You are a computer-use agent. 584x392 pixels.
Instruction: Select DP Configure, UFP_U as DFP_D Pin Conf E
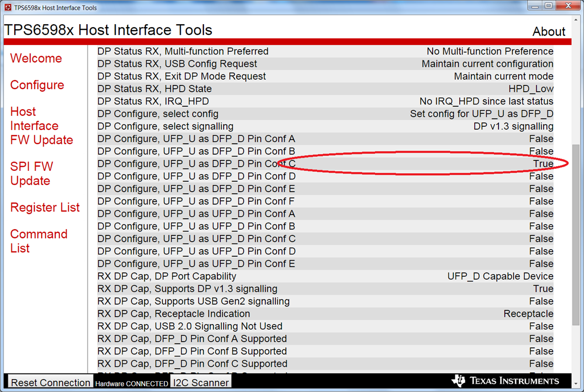pyautogui.click(x=325, y=189)
